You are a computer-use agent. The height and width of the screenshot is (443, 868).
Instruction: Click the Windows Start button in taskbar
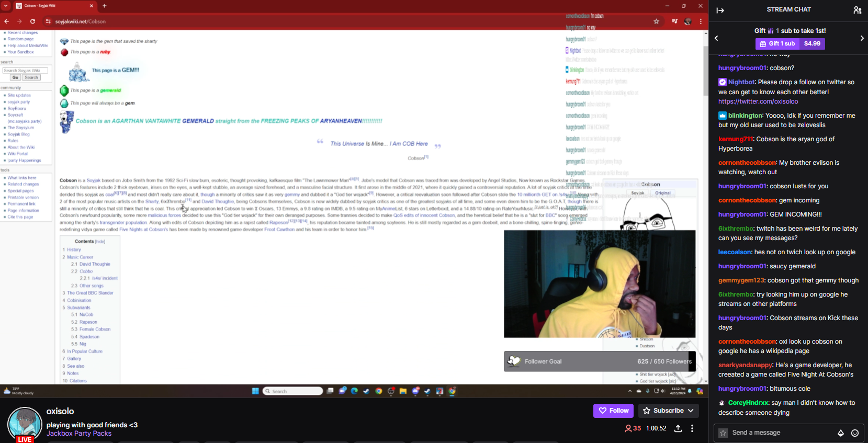pyautogui.click(x=255, y=391)
